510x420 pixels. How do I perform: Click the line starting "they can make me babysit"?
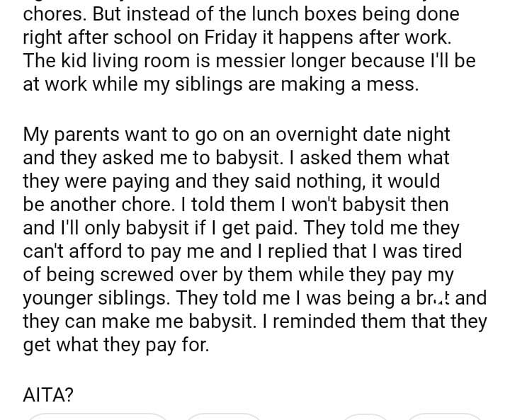[255, 322]
